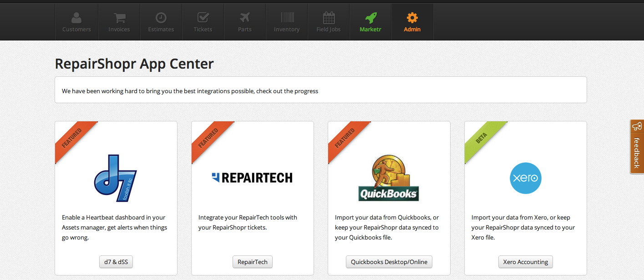Click the Quickbooks Desktop/Online button

tap(389, 262)
